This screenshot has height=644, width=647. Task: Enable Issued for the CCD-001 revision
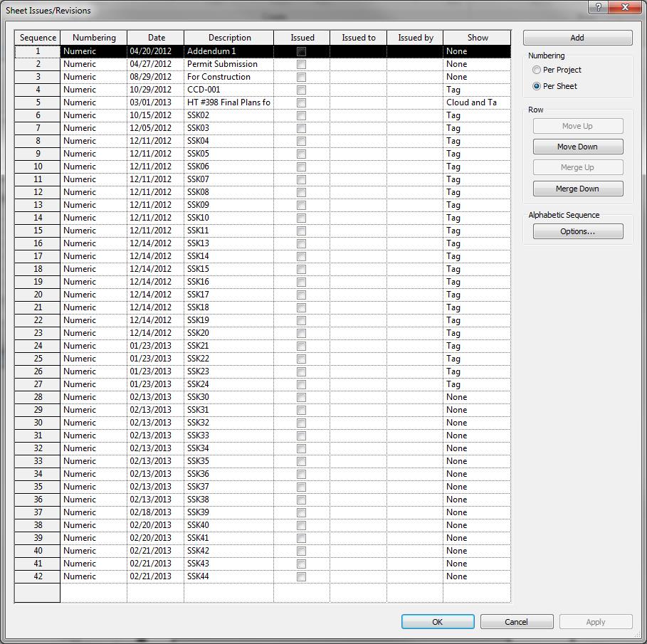301,89
